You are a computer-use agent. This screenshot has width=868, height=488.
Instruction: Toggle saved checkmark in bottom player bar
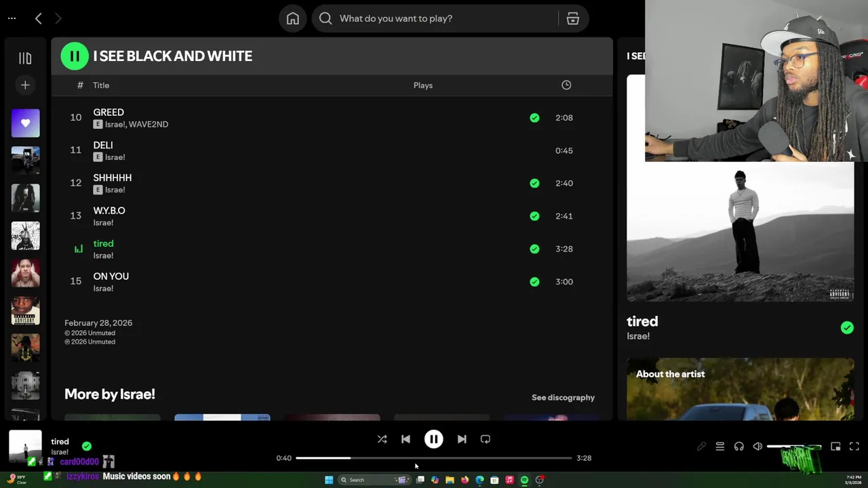87,446
